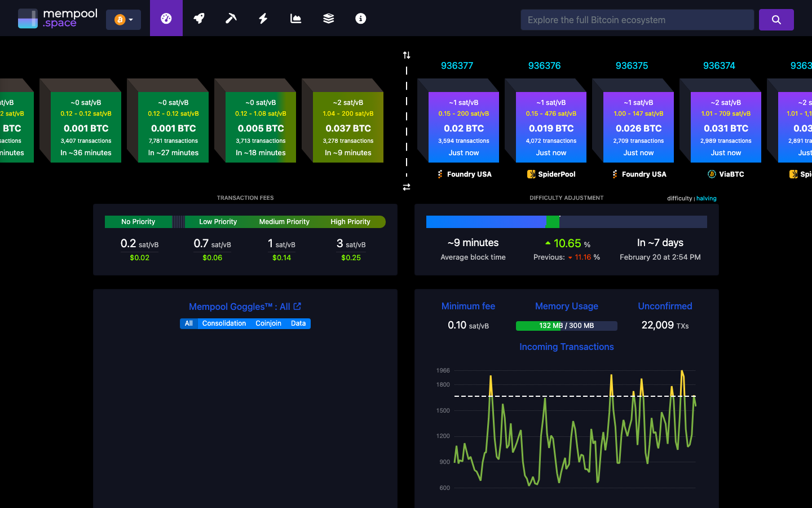Click the difficulty adjustment progress bar
This screenshot has width=812, height=508.
pos(567,222)
